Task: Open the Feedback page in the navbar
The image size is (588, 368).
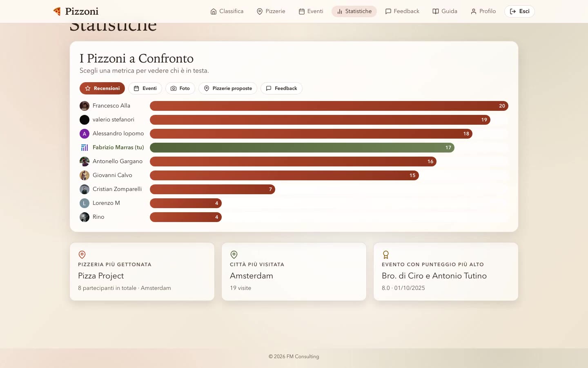Action: tap(402, 11)
